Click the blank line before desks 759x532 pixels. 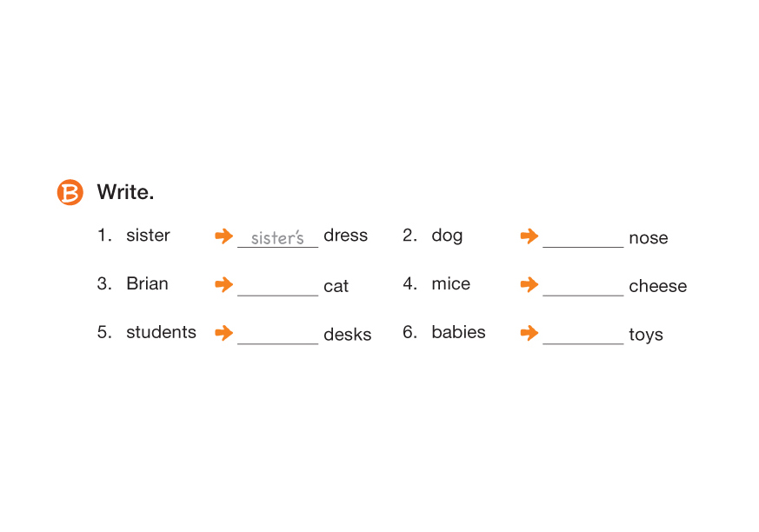[277, 336]
